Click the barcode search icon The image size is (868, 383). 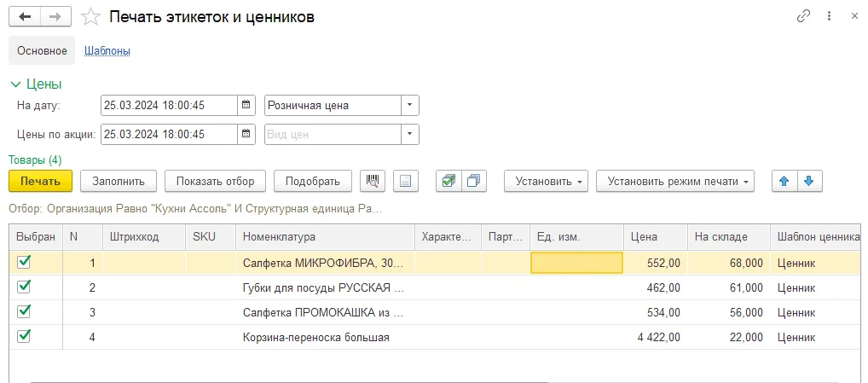(x=373, y=181)
